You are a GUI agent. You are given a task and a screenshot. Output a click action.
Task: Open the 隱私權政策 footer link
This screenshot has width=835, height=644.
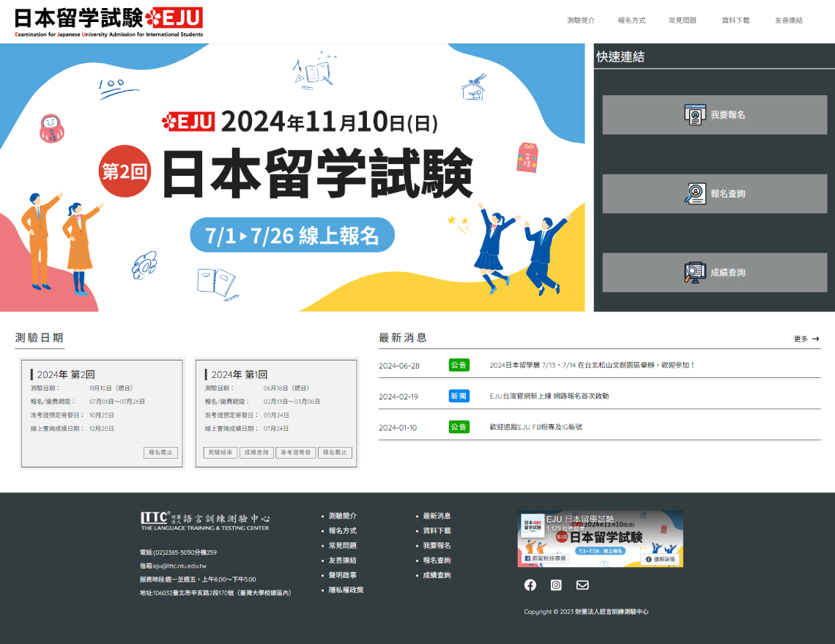pyautogui.click(x=346, y=590)
